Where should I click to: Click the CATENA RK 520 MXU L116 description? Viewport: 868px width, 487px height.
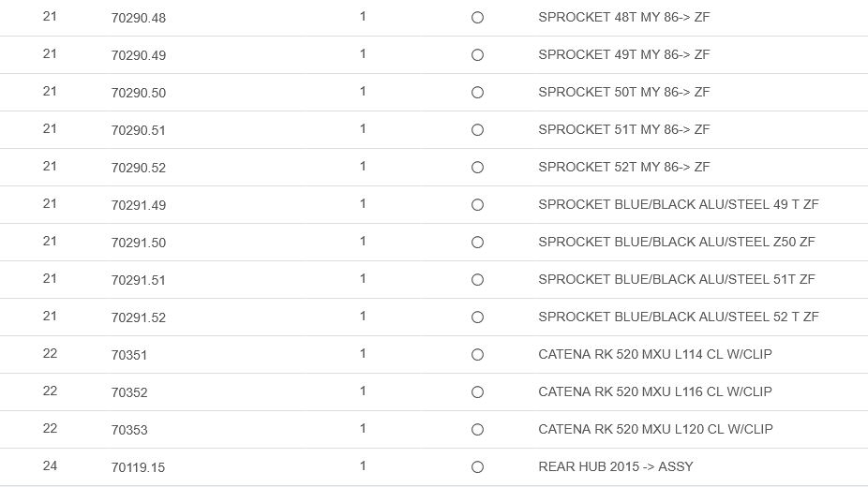(x=654, y=391)
